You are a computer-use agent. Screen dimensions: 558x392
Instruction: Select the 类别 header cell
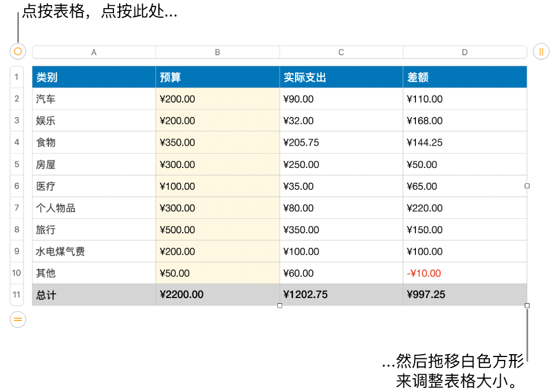click(93, 76)
